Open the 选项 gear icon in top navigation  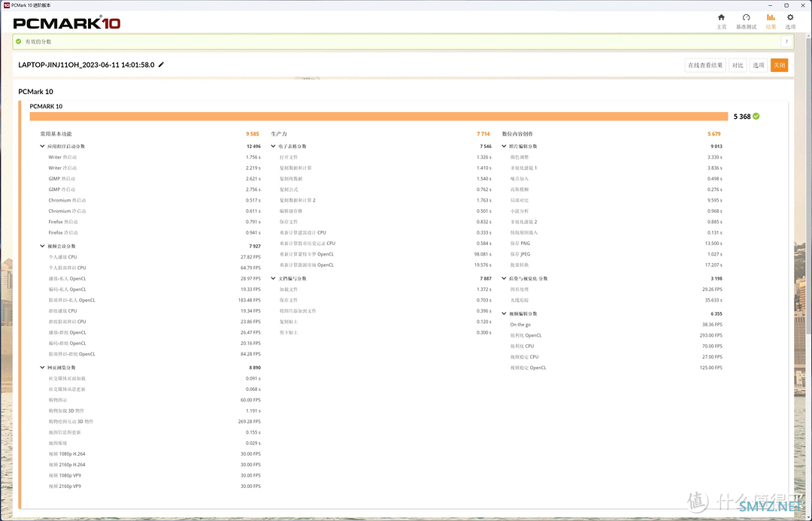pyautogui.click(x=790, y=17)
